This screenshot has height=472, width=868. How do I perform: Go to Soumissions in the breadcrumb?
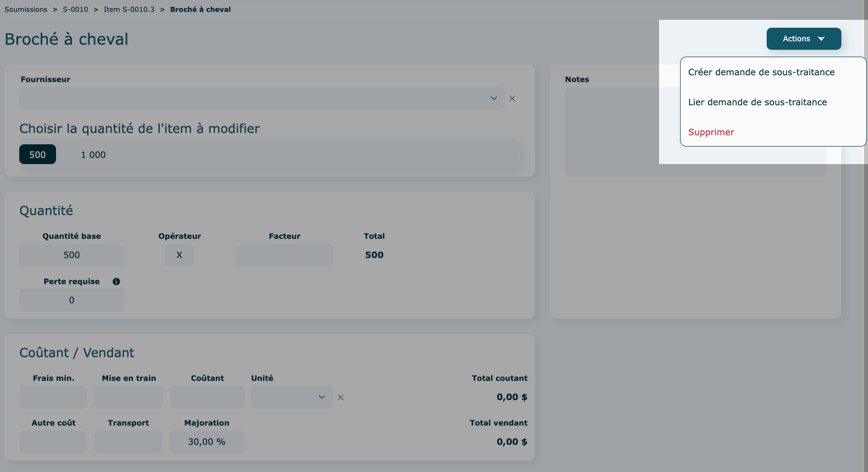coord(26,10)
